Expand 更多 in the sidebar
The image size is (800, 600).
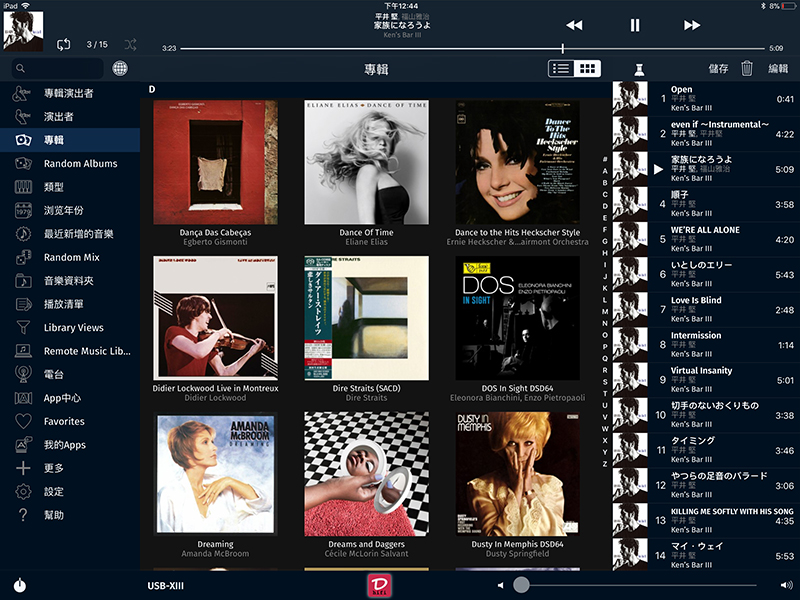[54, 468]
